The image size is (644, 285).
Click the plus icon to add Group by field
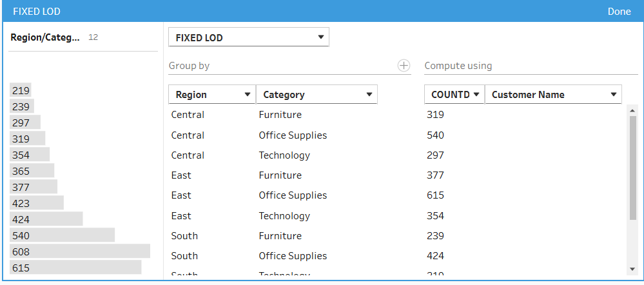[404, 66]
